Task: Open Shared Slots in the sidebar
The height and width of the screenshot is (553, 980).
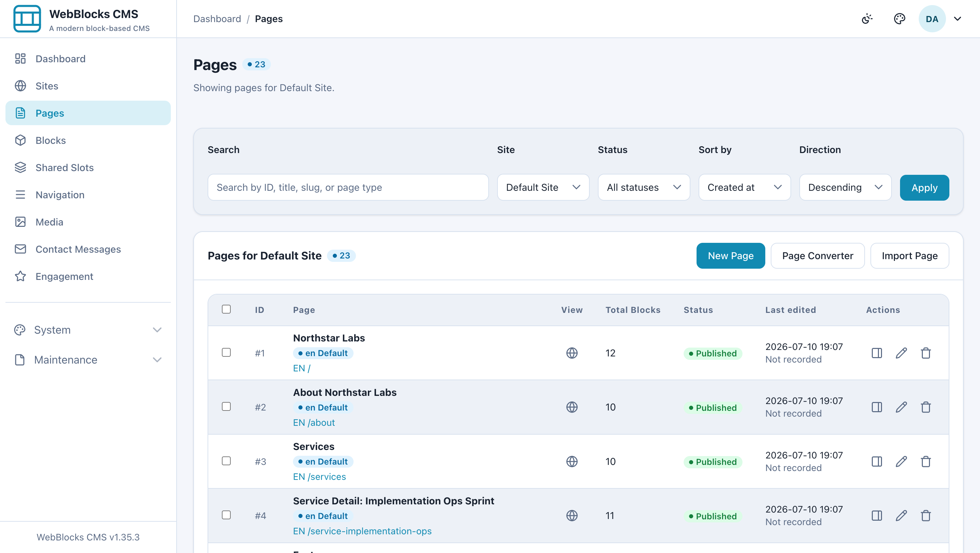Action: pos(88,167)
